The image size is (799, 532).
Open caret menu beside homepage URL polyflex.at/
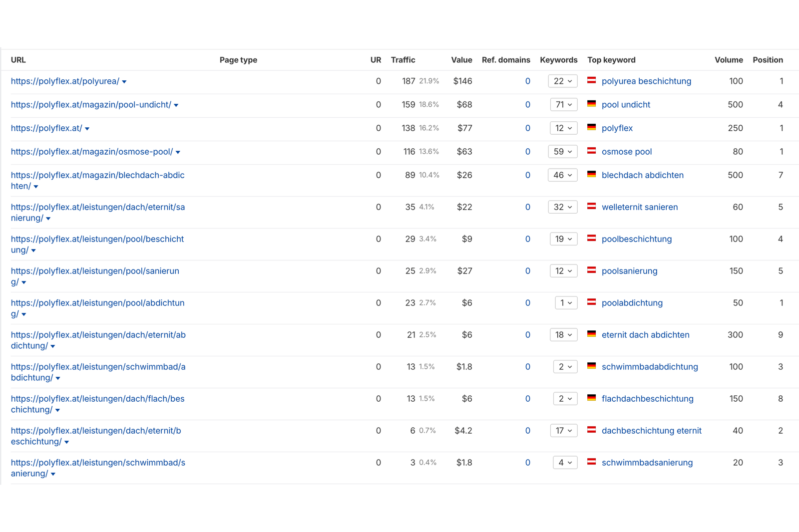point(87,129)
